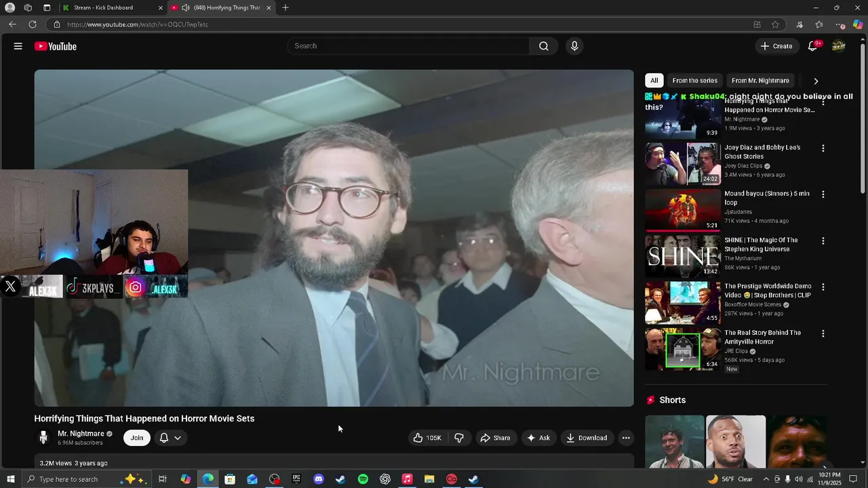Open File Explorer from the taskbar
The height and width of the screenshot is (488, 868).
pos(429,479)
